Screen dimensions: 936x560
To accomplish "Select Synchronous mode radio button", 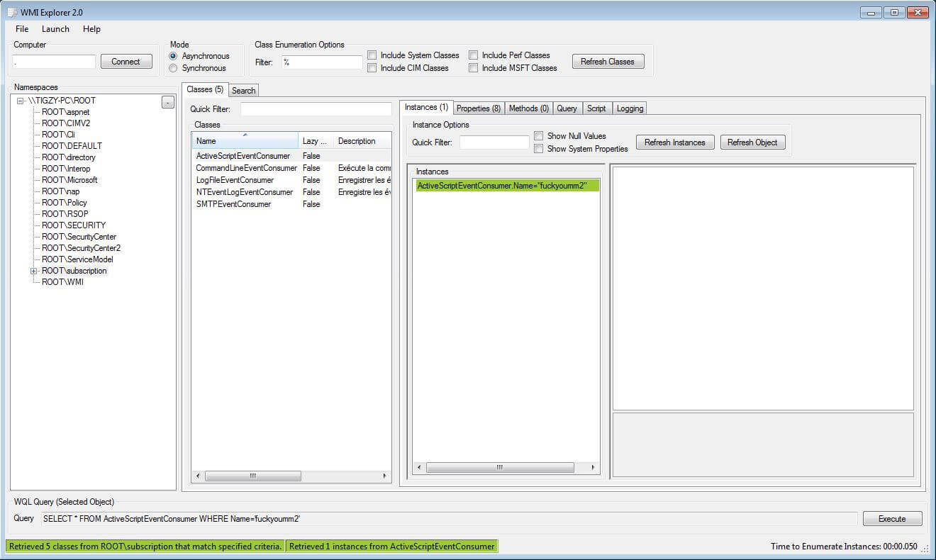I will click(174, 68).
